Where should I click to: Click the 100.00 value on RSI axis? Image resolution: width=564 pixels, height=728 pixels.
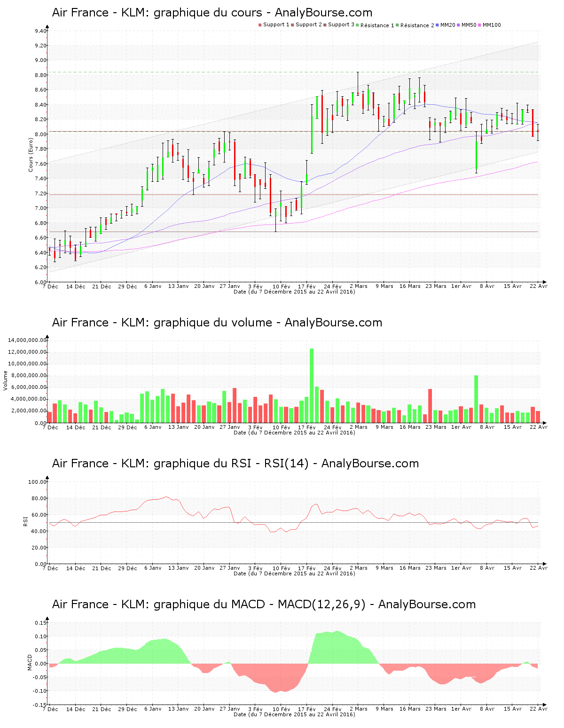pyautogui.click(x=38, y=482)
